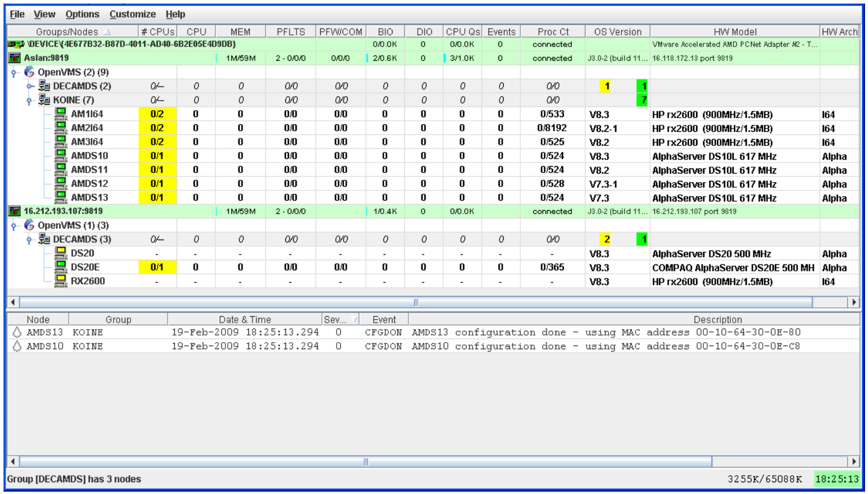Click the yellow 2 indicator in the DECAMDS (3) row
The height and width of the screenshot is (494, 868).
pos(606,239)
